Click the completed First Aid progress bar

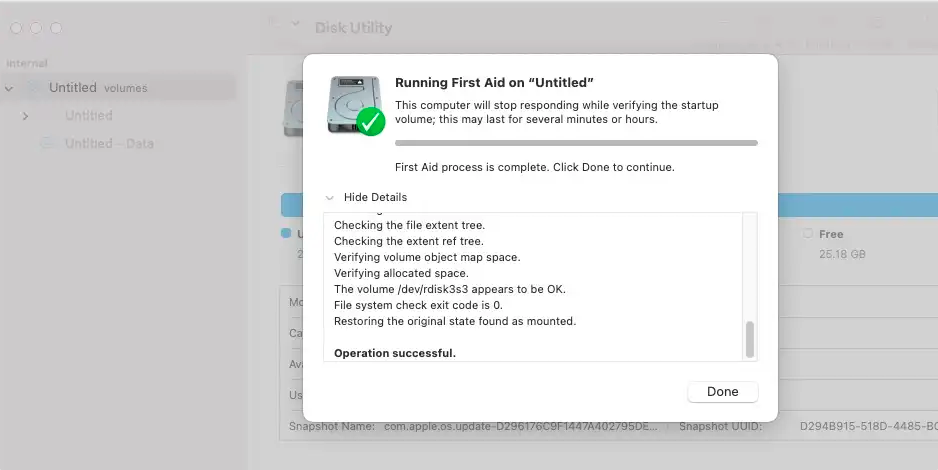point(576,143)
